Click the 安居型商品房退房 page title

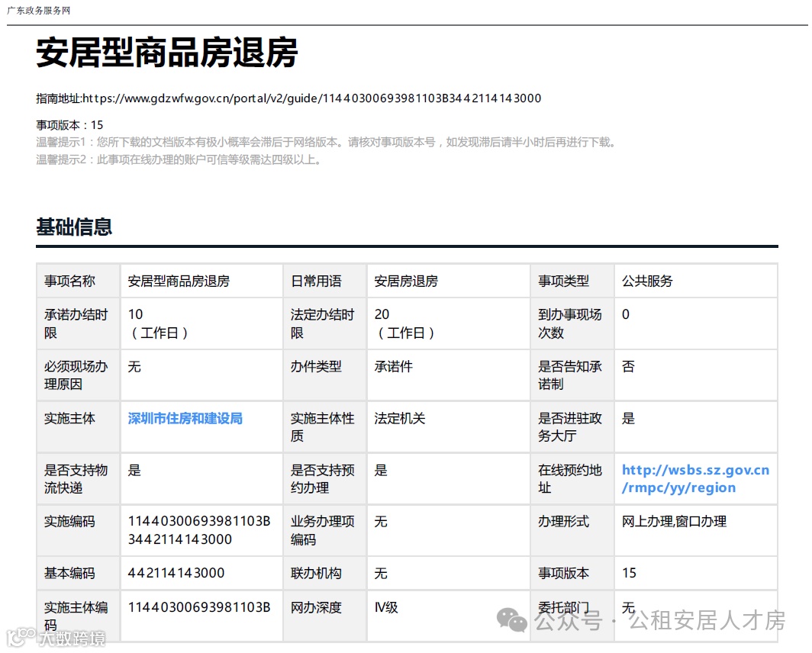(166, 53)
